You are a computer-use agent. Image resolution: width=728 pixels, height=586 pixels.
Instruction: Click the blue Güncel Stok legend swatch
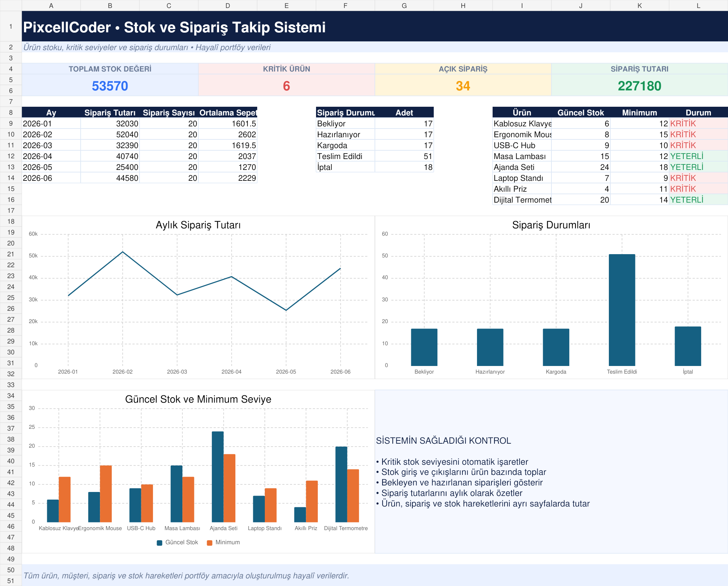click(x=159, y=543)
